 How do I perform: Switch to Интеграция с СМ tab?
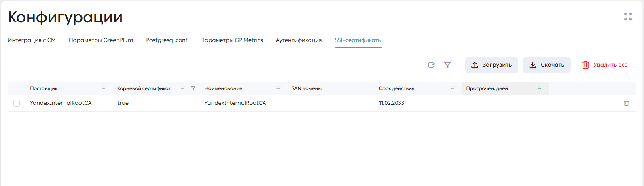[32, 40]
